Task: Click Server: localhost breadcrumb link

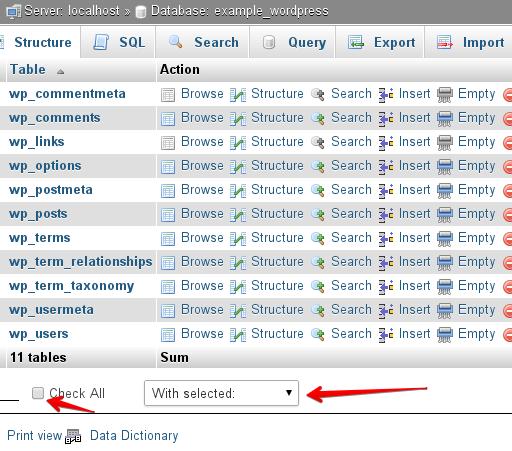Action: 72,11
